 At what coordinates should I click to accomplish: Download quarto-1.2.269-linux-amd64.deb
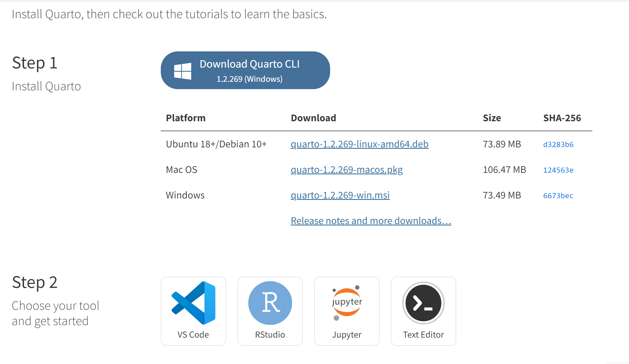[359, 144]
